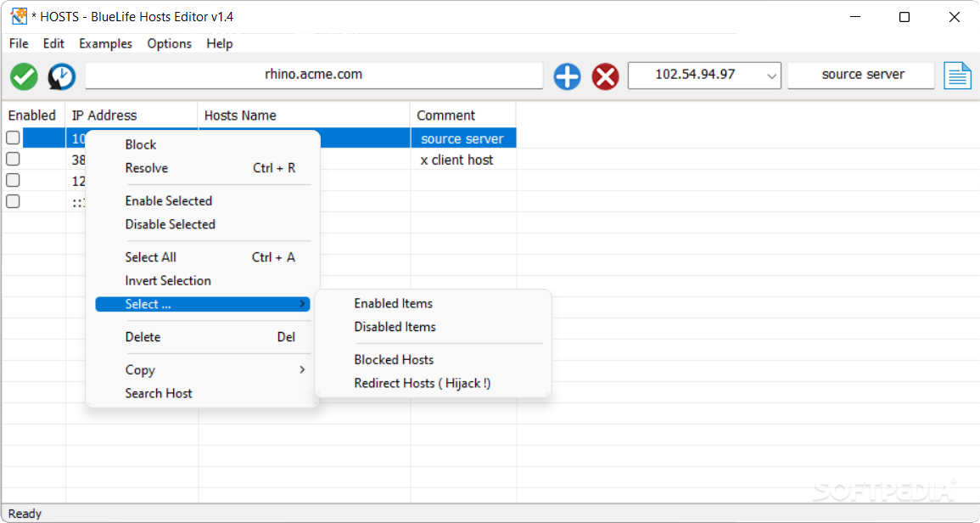The height and width of the screenshot is (523, 980).
Task: Expand the Select ... submenu entry
Action: pos(203,304)
